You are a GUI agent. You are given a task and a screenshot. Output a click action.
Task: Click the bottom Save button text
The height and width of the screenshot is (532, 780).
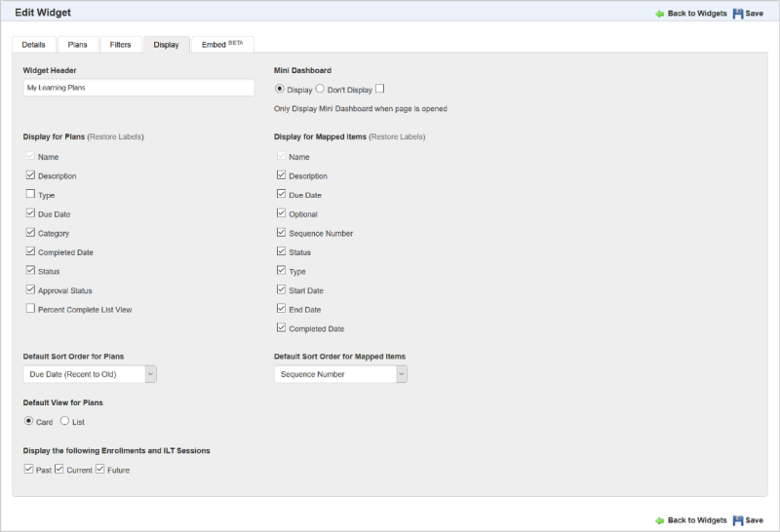click(754, 520)
